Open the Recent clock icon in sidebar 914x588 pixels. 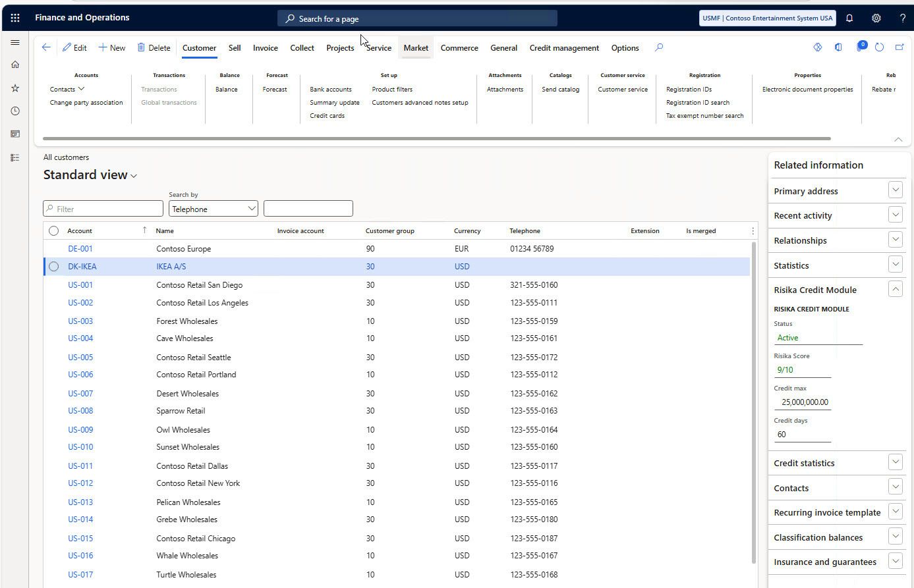[x=15, y=111]
